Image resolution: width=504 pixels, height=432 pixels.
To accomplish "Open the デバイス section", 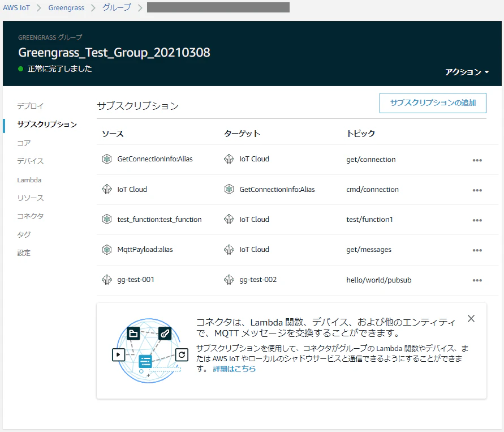I will (30, 161).
